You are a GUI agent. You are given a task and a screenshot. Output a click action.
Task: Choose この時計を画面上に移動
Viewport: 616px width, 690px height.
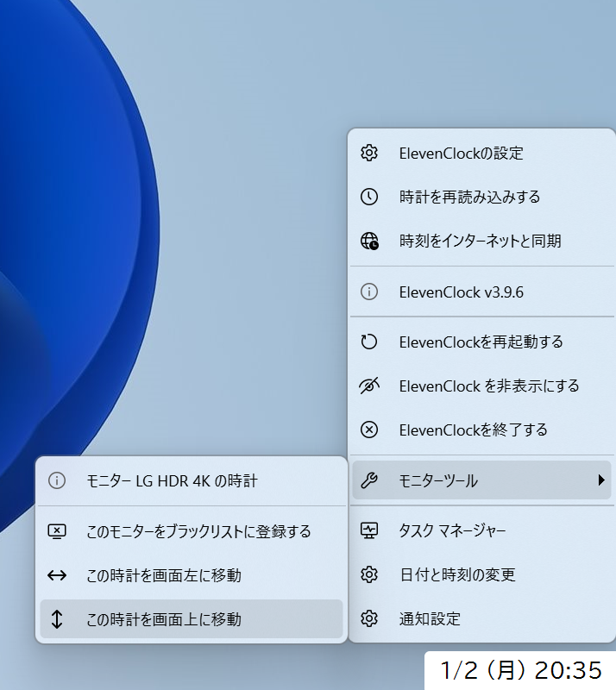point(191,619)
